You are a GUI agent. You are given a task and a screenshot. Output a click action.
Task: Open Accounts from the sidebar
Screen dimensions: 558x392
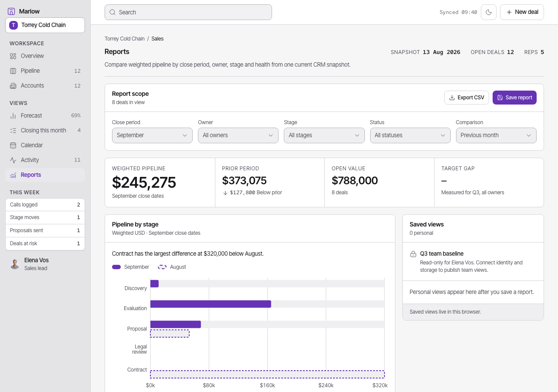pyautogui.click(x=45, y=85)
